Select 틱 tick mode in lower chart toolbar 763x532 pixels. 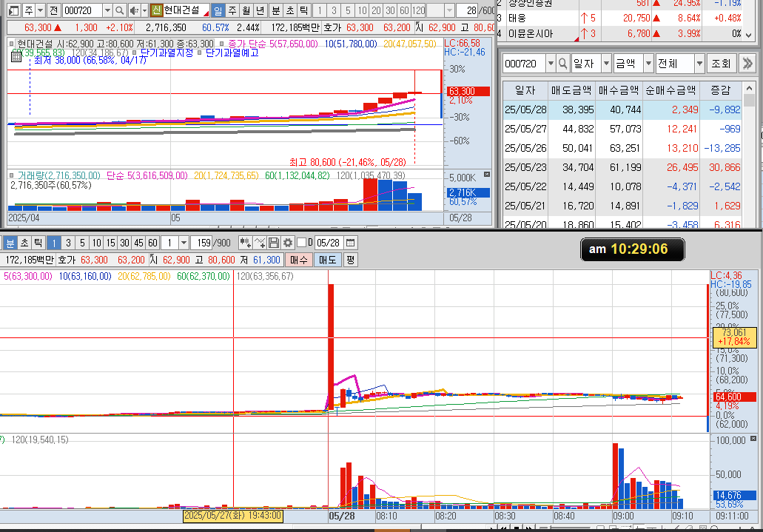(x=38, y=243)
